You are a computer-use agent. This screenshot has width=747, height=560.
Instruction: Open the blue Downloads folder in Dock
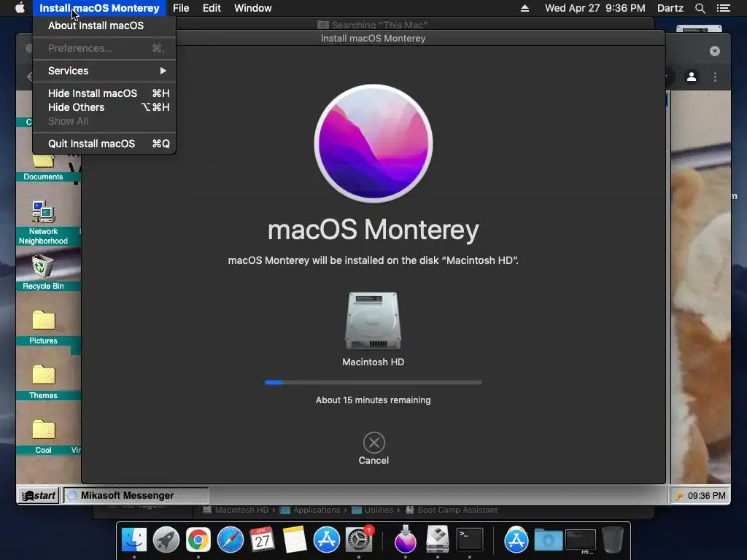click(549, 540)
